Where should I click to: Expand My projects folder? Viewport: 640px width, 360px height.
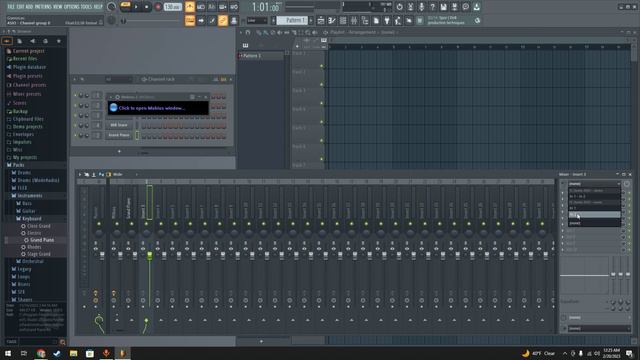pos(24,157)
